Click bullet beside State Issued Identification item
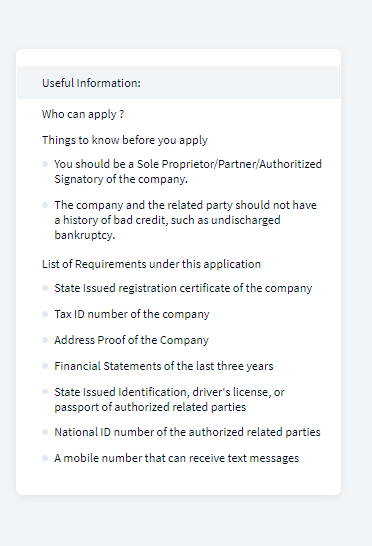The width and height of the screenshot is (372, 546). (x=45, y=392)
